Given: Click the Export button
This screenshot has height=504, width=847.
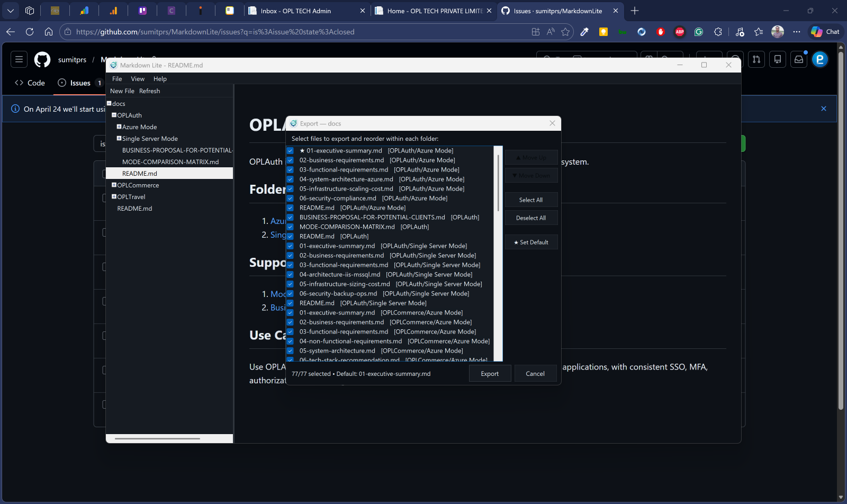Looking at the screenshot, I should click(x=490, y=373).
